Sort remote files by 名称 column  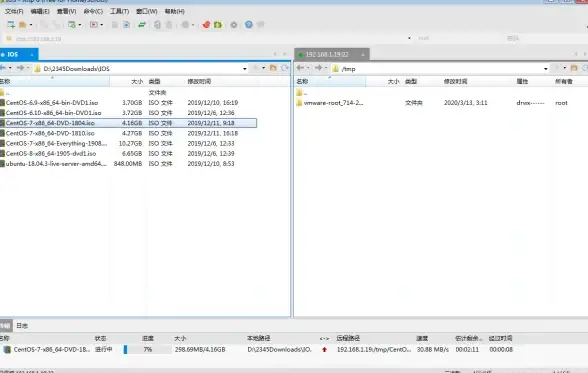point(302,81)
